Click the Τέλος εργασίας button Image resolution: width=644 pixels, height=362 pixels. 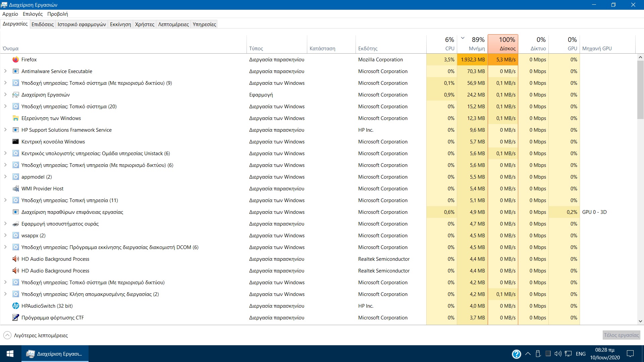coord(621,335)
